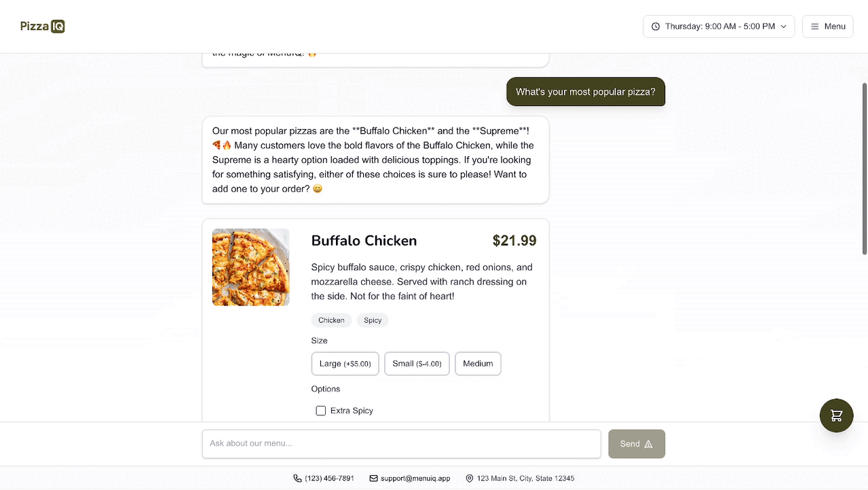Screen dimensions: 868x490
Task: Click the Ask about our menu input field
Action: click(400, 443)
